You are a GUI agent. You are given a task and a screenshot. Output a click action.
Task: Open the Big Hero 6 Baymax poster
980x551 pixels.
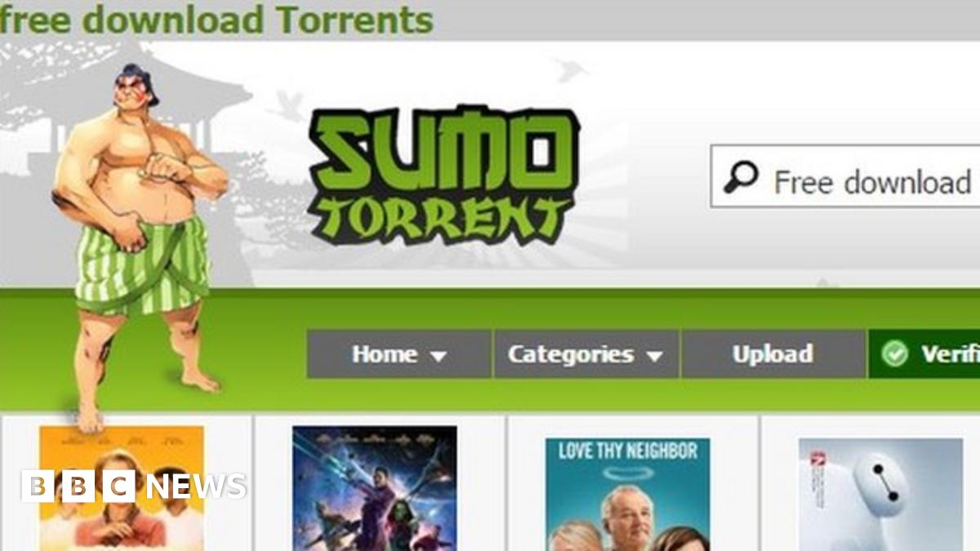[880, 495]
